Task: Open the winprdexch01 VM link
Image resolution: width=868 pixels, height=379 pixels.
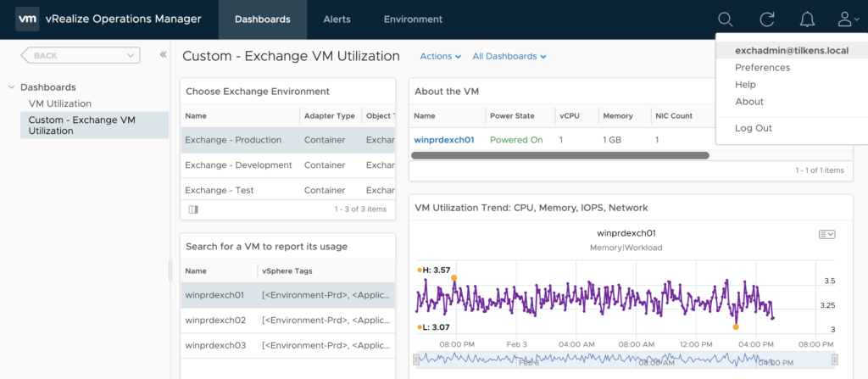Action: (x=443, y=140)
